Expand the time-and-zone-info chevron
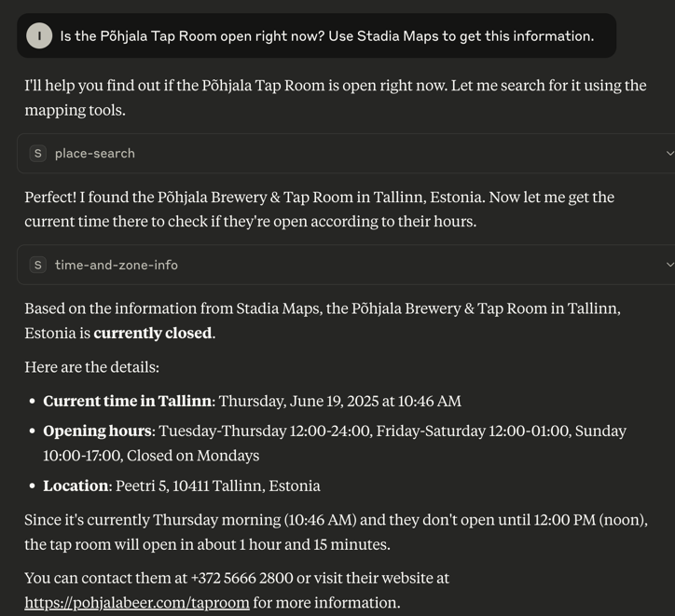Viewport: 675px width, 616px height. click(x=669, y=265)
